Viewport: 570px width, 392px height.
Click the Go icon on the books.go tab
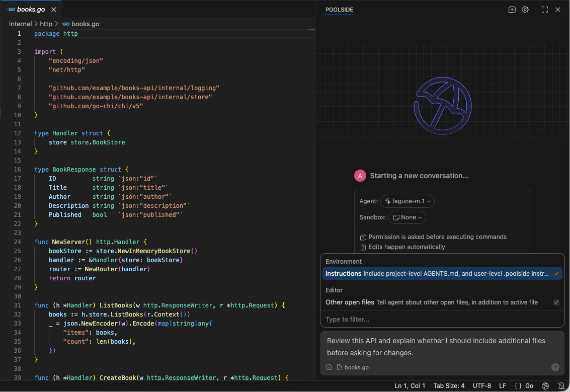(11, 10)
